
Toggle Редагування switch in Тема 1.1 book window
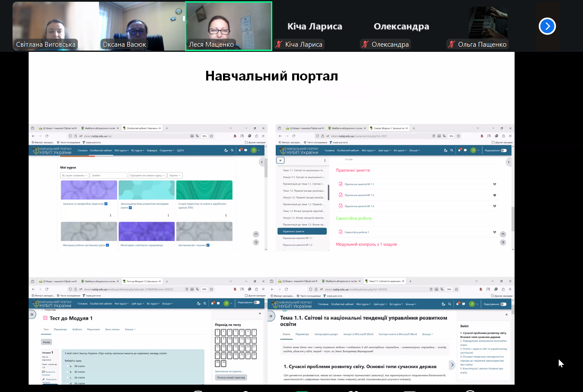503,304
